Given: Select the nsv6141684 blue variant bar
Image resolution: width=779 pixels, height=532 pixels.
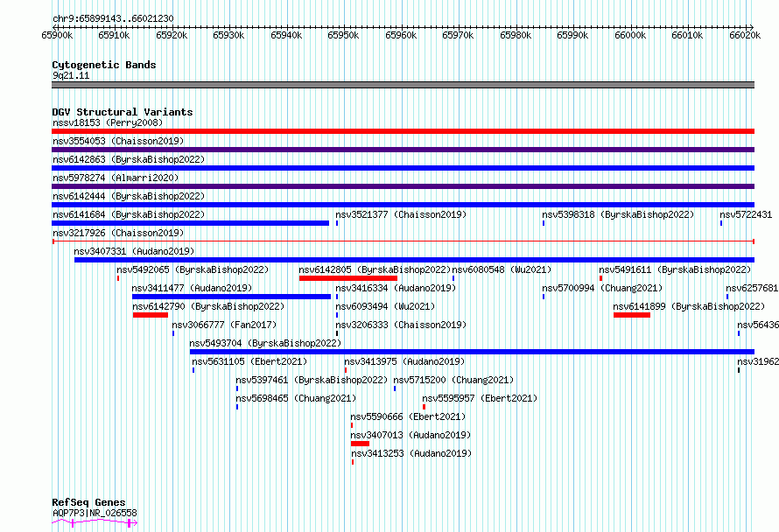Looking at the screenshot, I should 190,223.
